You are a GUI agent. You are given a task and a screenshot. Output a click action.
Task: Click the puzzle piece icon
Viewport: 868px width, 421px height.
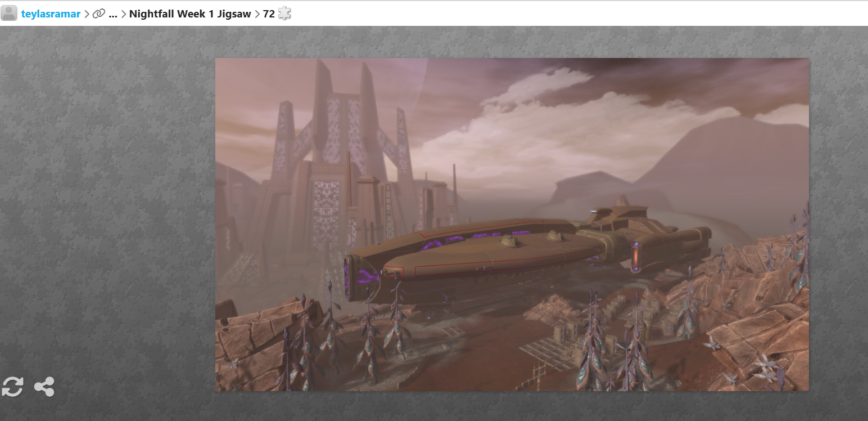point(284,13)
